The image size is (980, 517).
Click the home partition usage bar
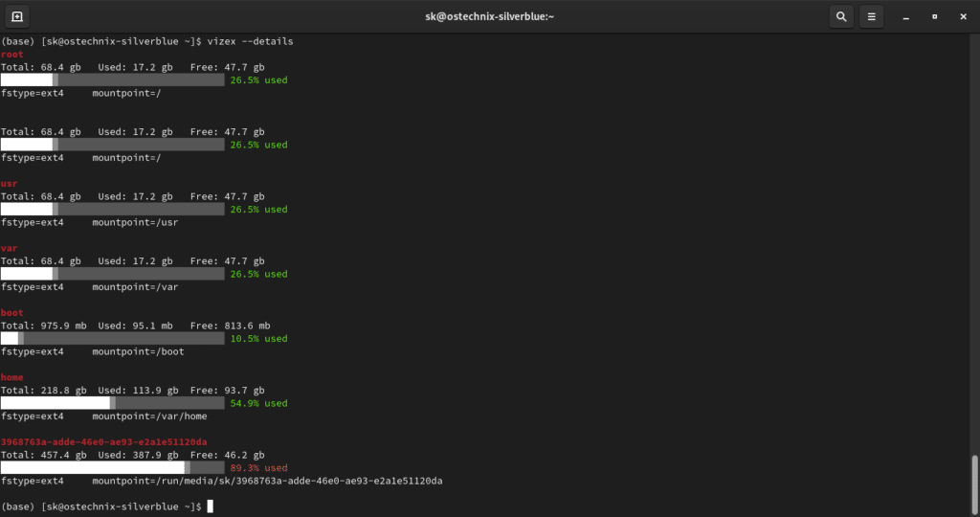click(112, 403)
